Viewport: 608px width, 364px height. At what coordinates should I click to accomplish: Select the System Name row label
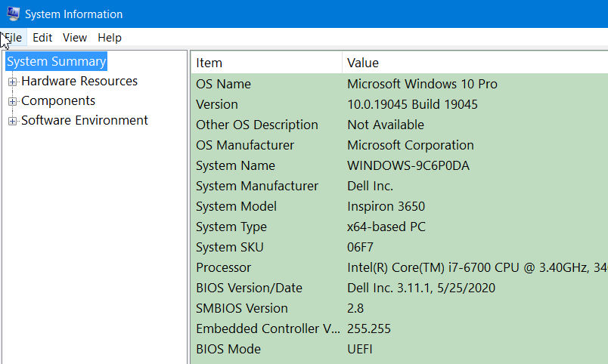pyautogui.click(x=235, y=165)
